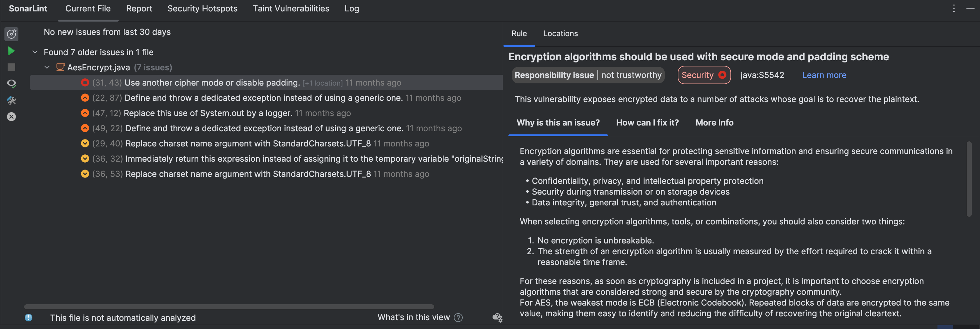This screenshot has width=980, height=329.
Task: Toggle the eye visibility filter icon
Action: [x=11, y=83]
